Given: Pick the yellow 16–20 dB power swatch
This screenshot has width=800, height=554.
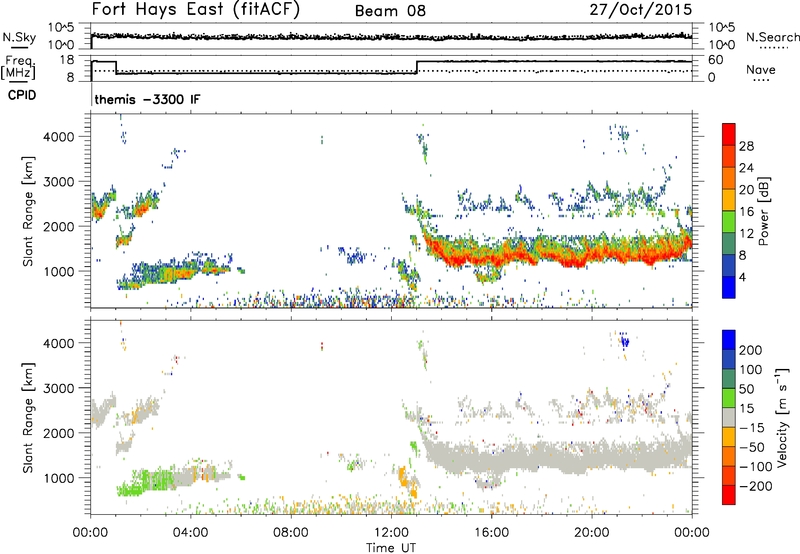Looking at the screenshot, I should 729,200.
